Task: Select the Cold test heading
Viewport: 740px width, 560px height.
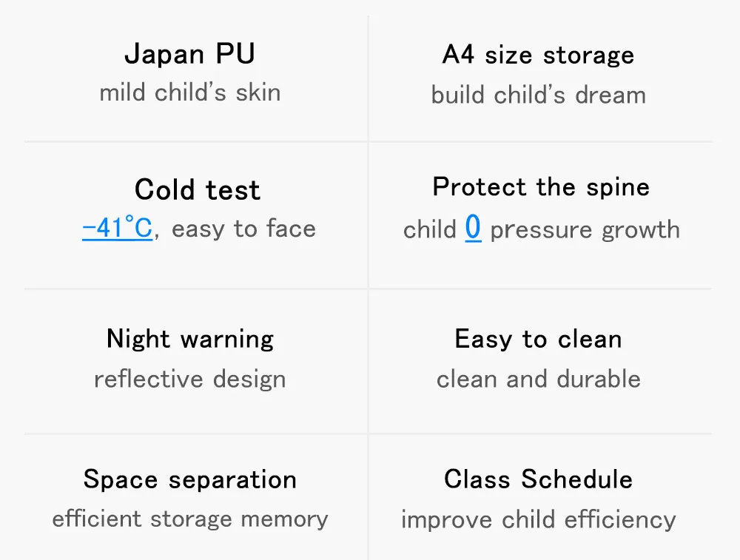Action: pos(198,189)
